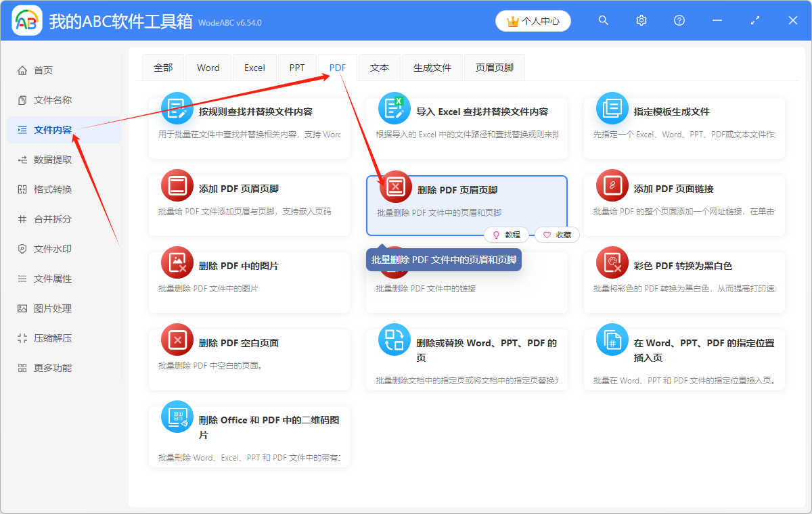This screenshot has height=514, width=812.
Task: Open the 按规则查找并替换文件内容 tool
Action: [249, 112]
